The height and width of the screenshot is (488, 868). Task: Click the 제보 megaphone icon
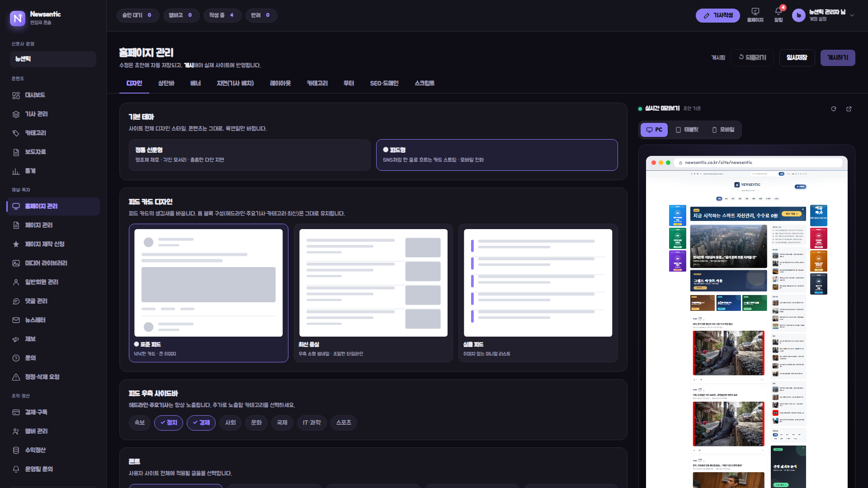[x=16, y=339]
